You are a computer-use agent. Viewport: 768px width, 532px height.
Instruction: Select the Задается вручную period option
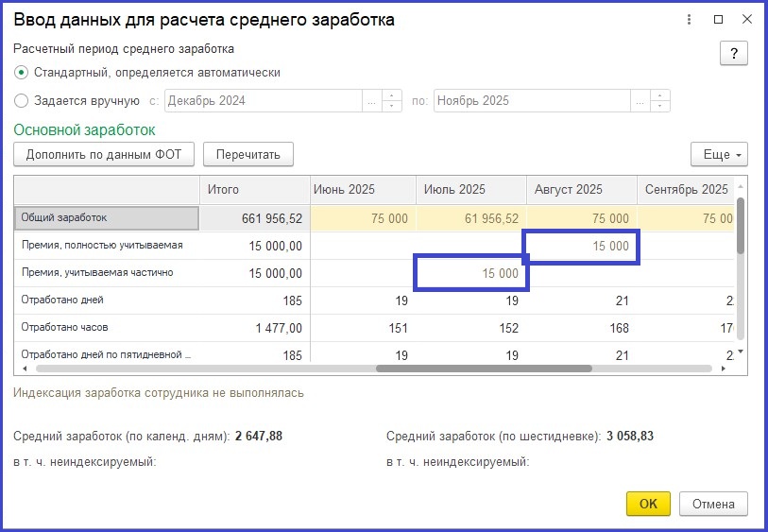point(23,101)
